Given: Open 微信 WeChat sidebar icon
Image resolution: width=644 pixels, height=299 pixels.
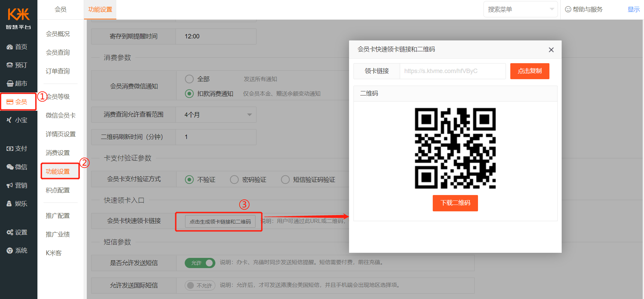Looking at the screenshot, I should pos(10,167).
